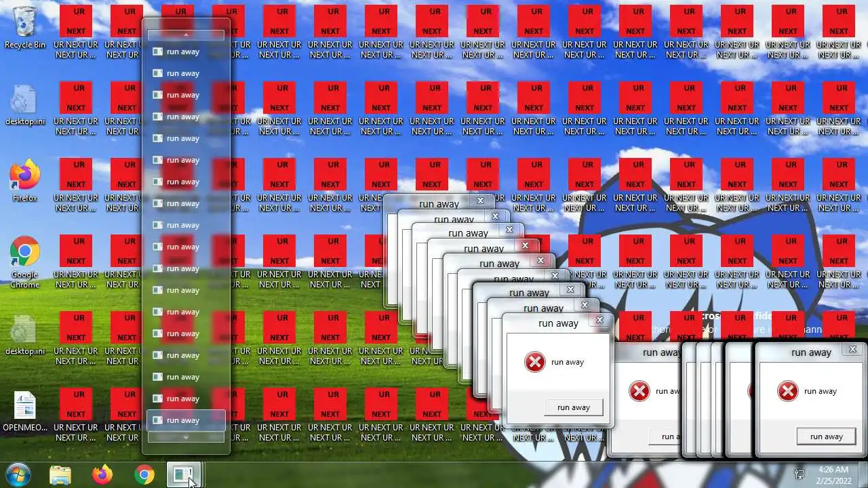This screenshot has height=488, width=868.
Task: Select the UR NEXT icon right of Recycle Bin
Action: 76,32
